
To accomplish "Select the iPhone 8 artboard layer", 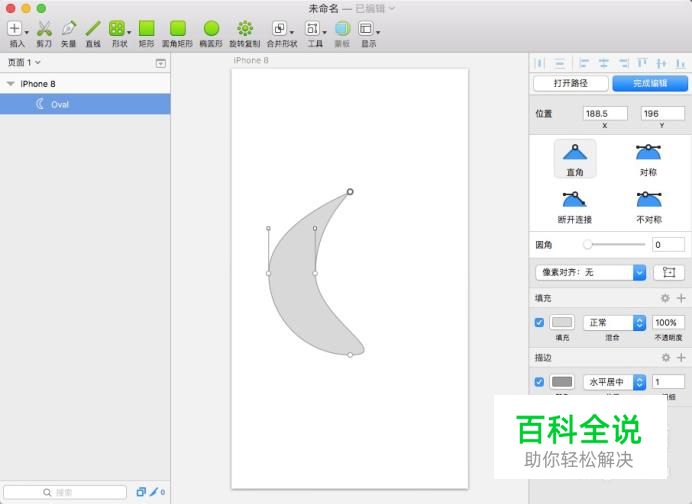I will (x=85, y=83).
